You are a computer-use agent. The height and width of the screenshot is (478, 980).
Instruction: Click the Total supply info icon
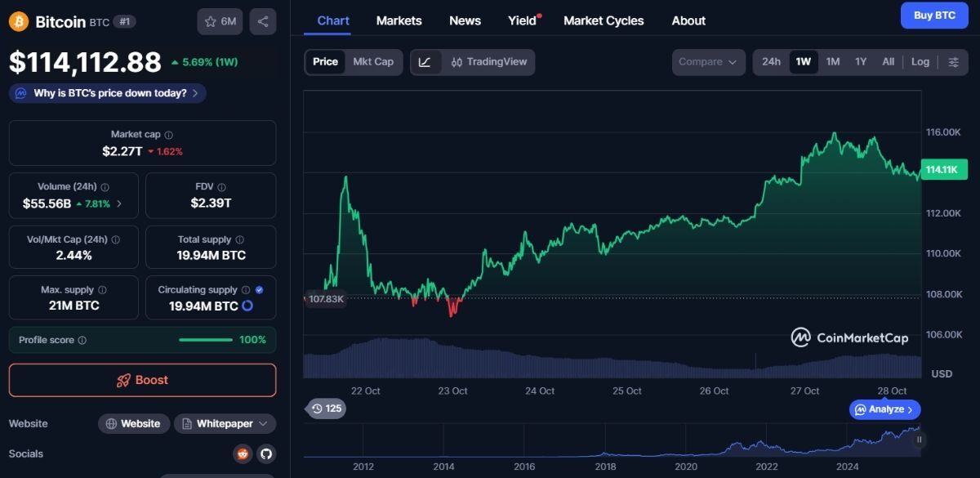pyautogui.click(x=239, y=240)
